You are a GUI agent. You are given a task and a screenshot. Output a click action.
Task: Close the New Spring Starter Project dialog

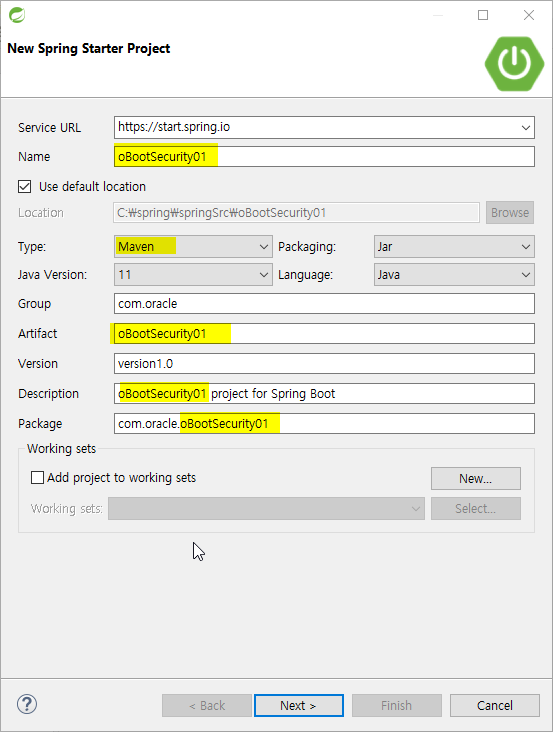pyautogui.click(x=529, y=15)
